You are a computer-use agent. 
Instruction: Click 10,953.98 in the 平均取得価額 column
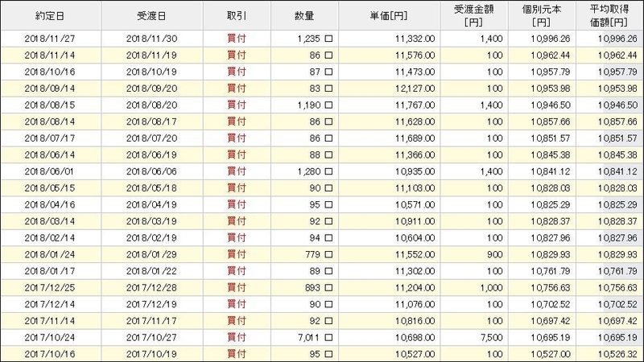[617, 88]
